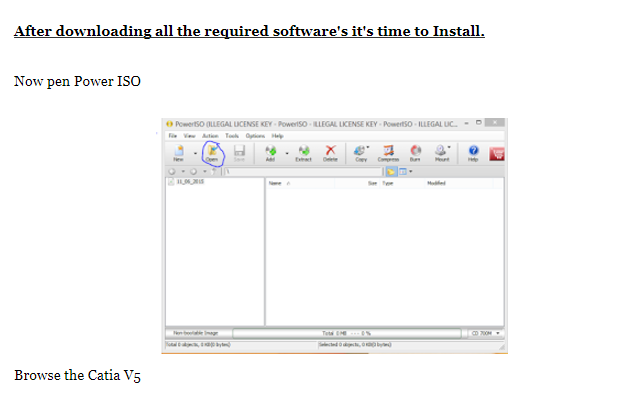Open the Forward history dropdown arrow
Screen dimensions: 620x407
(x=205, y=172)
